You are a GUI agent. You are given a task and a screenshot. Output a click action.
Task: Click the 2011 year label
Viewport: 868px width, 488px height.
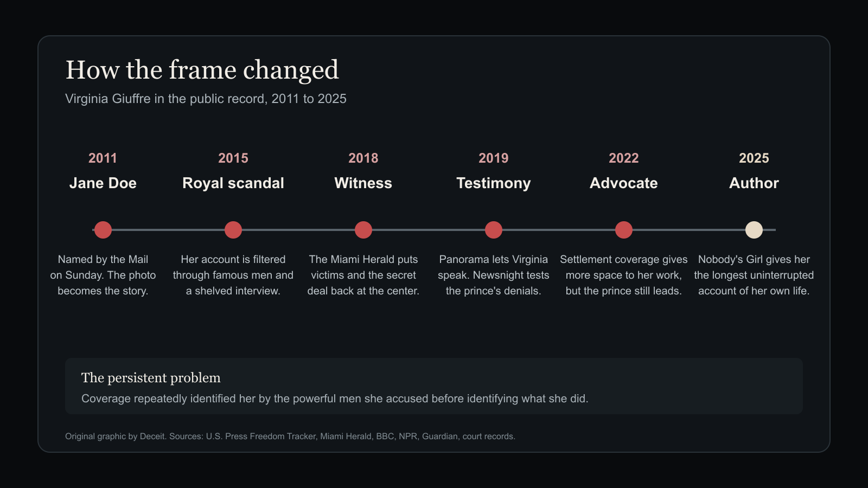click(x=103, y=158)
